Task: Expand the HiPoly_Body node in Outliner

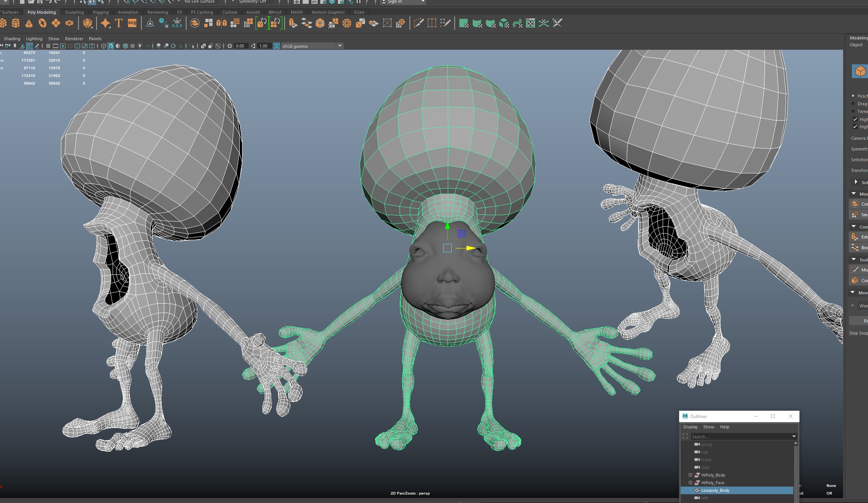Action: click(x=690, y=475)
